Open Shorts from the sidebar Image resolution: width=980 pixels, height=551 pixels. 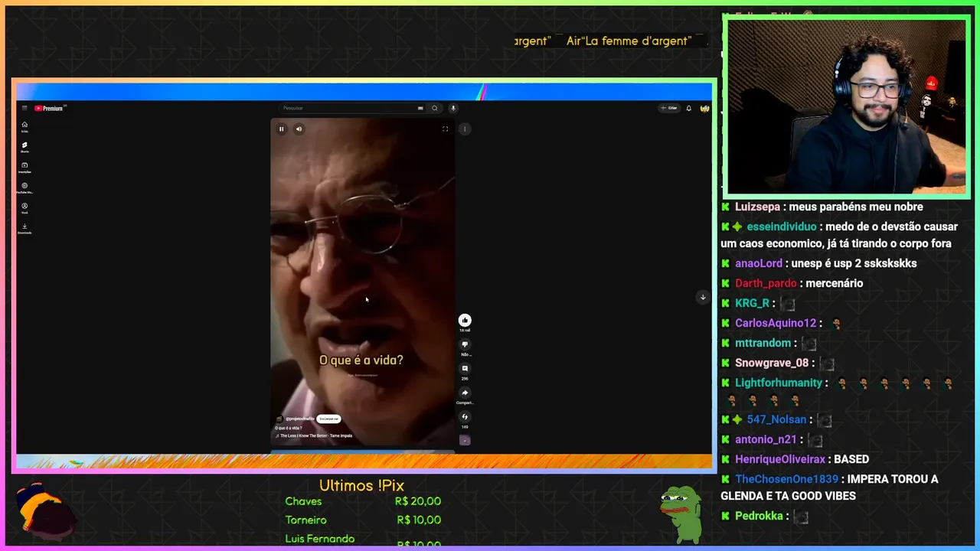tap(24, 147)
